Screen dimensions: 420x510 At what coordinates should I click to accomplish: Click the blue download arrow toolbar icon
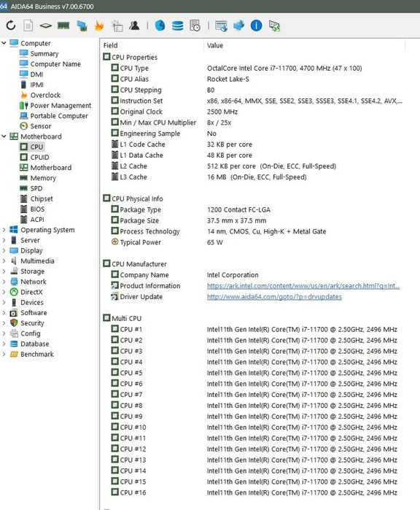[x=238, y=26]
